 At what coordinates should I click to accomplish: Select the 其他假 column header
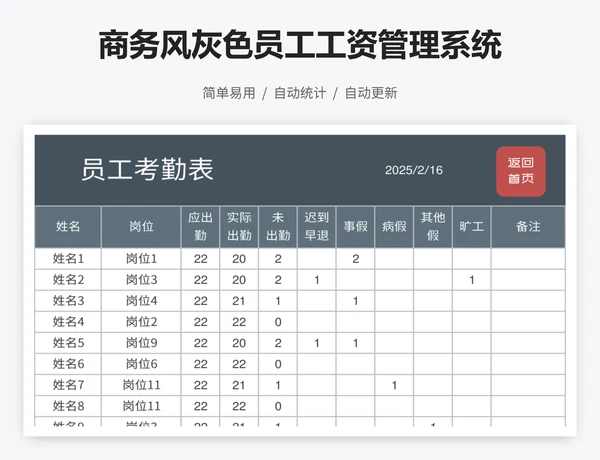tap(433, 227)
